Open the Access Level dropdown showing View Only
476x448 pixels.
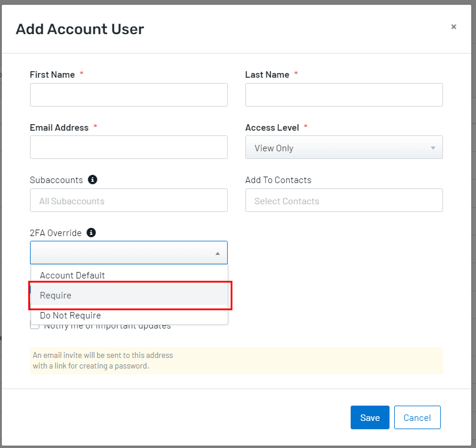[x=344, y=148]
